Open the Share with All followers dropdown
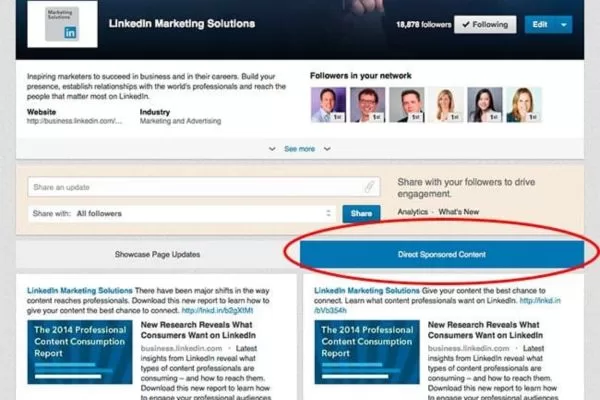This screenshot has height=400, width=600. pyautogui.click(x=182, y=214)
